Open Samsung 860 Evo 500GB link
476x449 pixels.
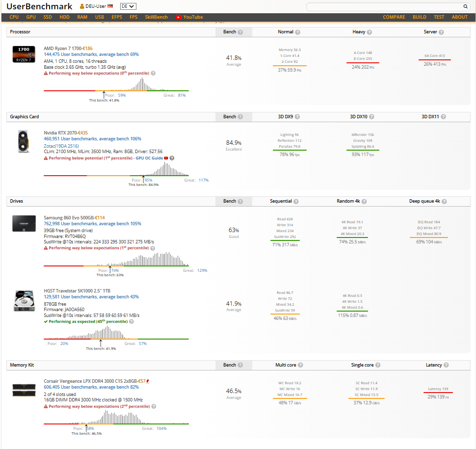[x=69, y=218]
